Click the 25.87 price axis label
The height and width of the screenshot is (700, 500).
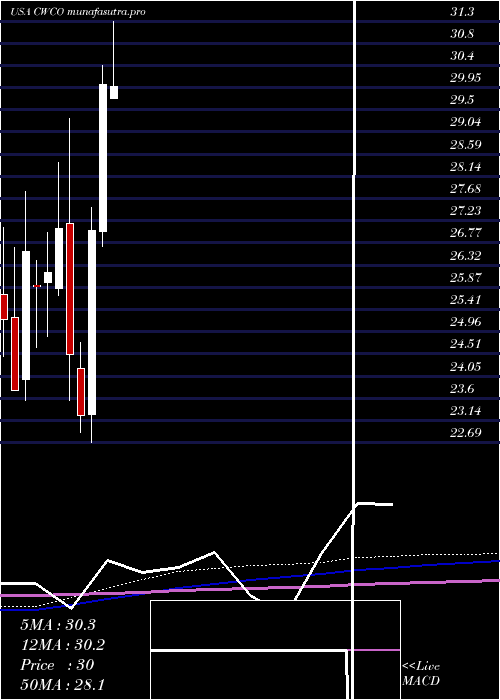click(x=465, y=278)
